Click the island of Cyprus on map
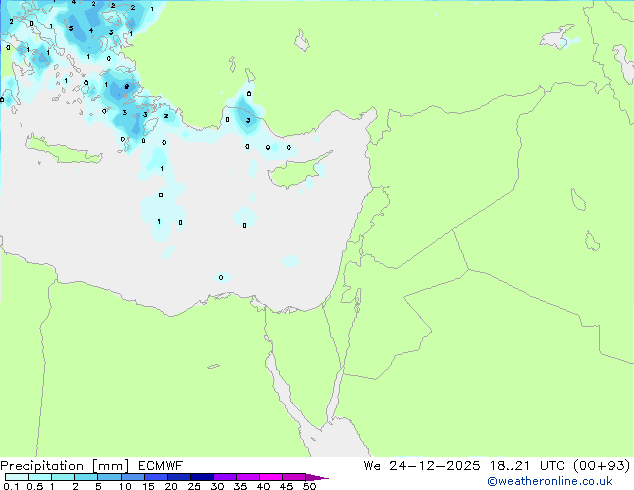Image resolution: width=634 pixels, height=490 pixels. click(294, 172)
